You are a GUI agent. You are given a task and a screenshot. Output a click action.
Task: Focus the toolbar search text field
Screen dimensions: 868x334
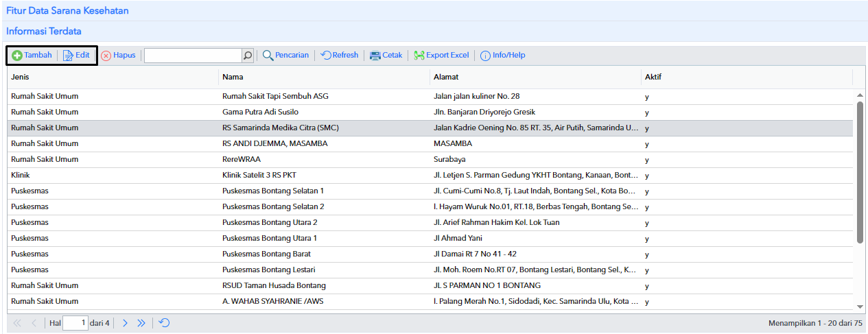point(193,56)
